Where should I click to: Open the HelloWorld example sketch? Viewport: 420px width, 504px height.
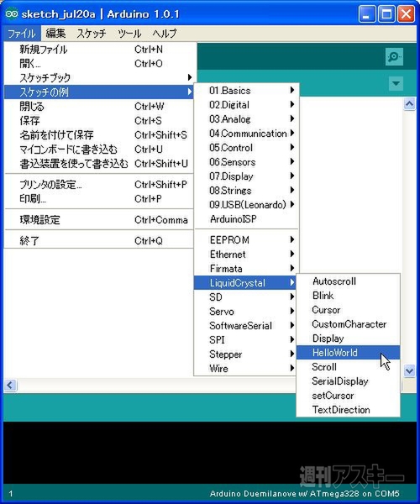click(x=348, y=353)
